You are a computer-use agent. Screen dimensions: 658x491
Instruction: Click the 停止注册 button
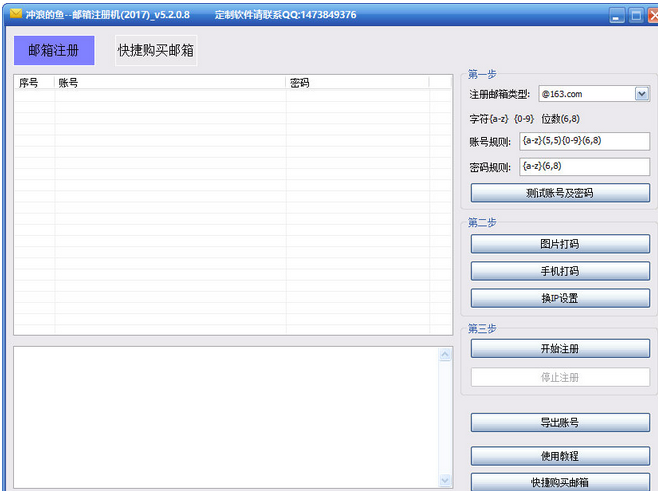click(x=560, y=377)
